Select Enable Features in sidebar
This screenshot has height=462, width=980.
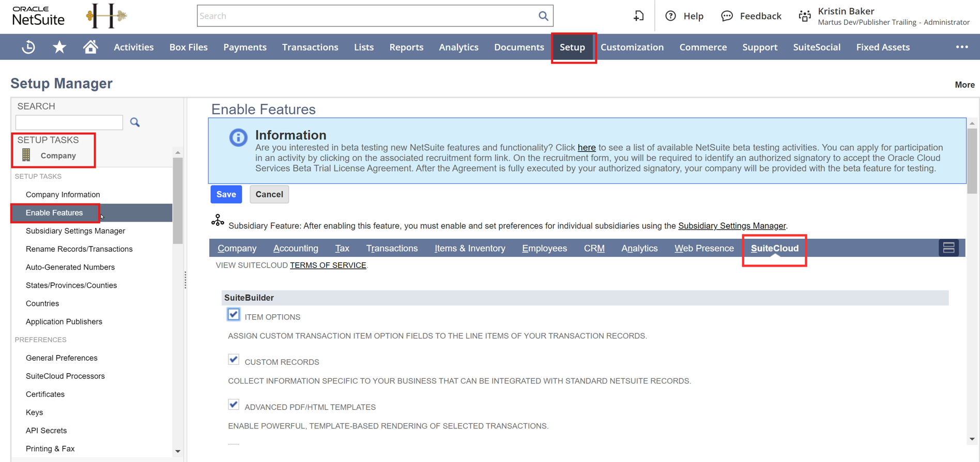point(54,212)
